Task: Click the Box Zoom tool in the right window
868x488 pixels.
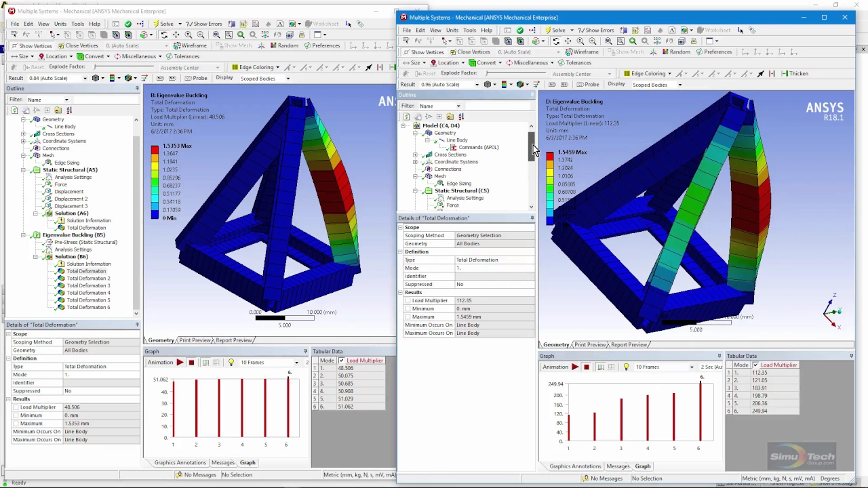Action: pos(593,41)
